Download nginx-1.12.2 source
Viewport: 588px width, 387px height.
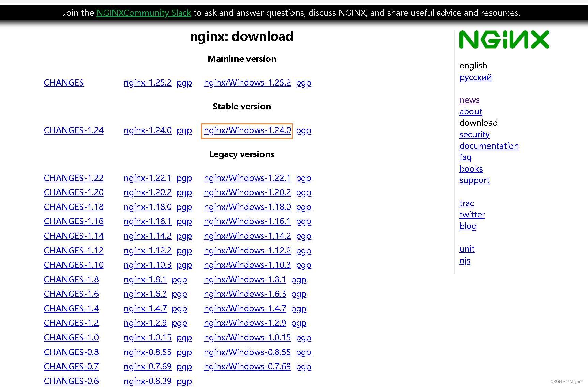click(148, 251)
